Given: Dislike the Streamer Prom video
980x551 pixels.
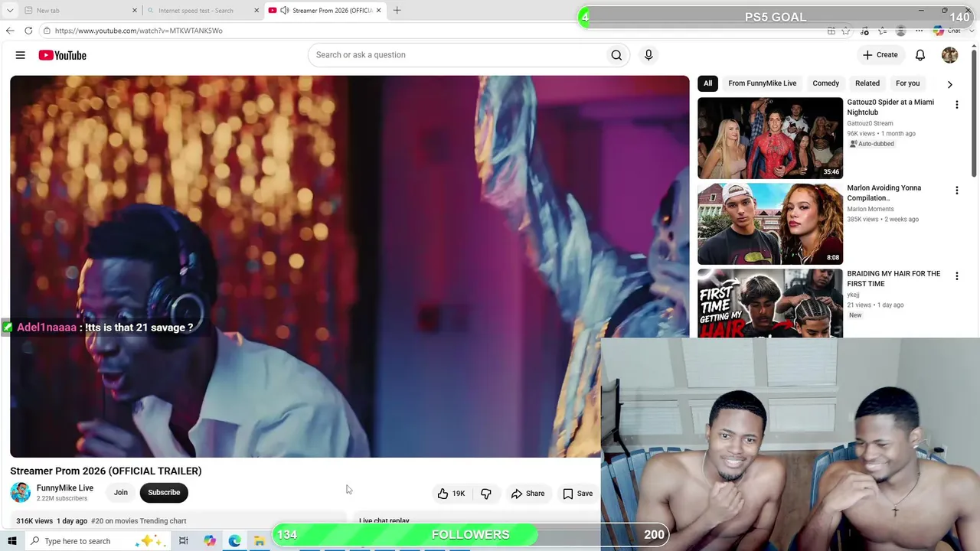Looking at the screenshot, I should click(x=486, y=494).
